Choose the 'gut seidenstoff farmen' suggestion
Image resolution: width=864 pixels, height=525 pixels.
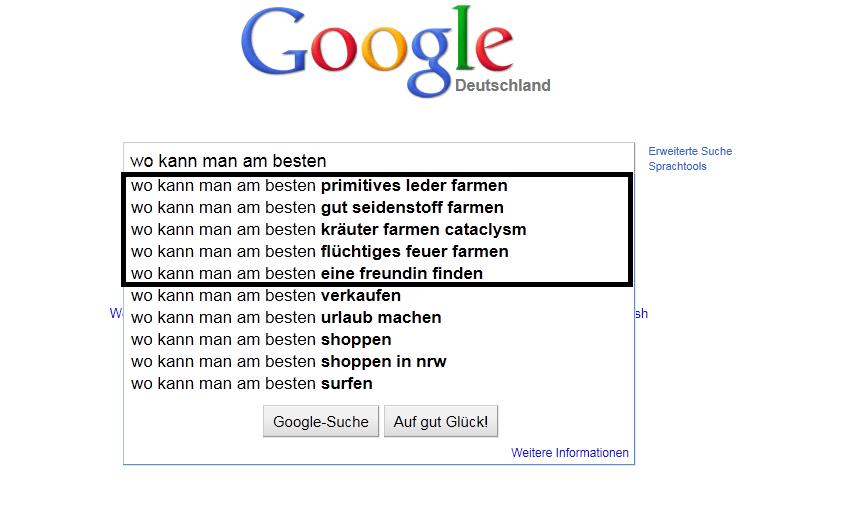317,208
